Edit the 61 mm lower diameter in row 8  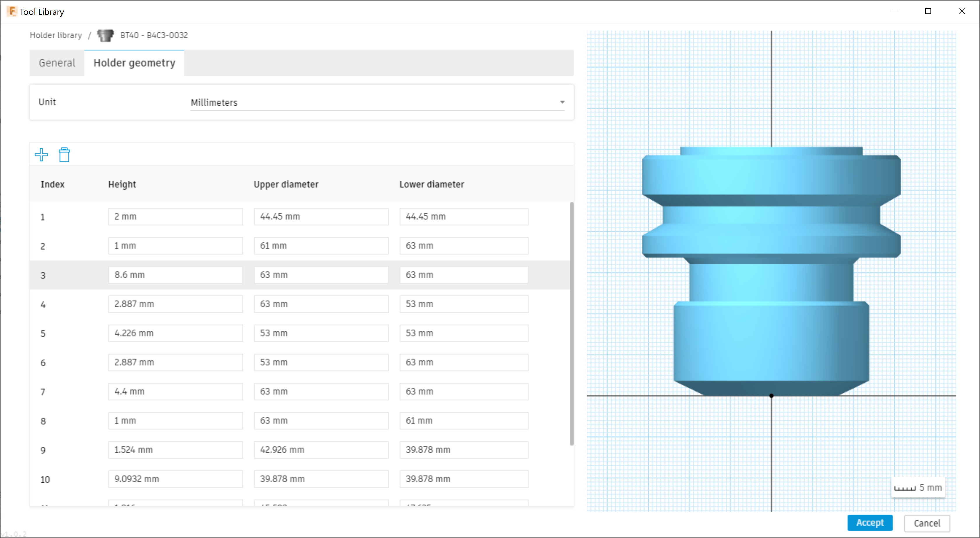pyautogui.click(x=463, y=420)
